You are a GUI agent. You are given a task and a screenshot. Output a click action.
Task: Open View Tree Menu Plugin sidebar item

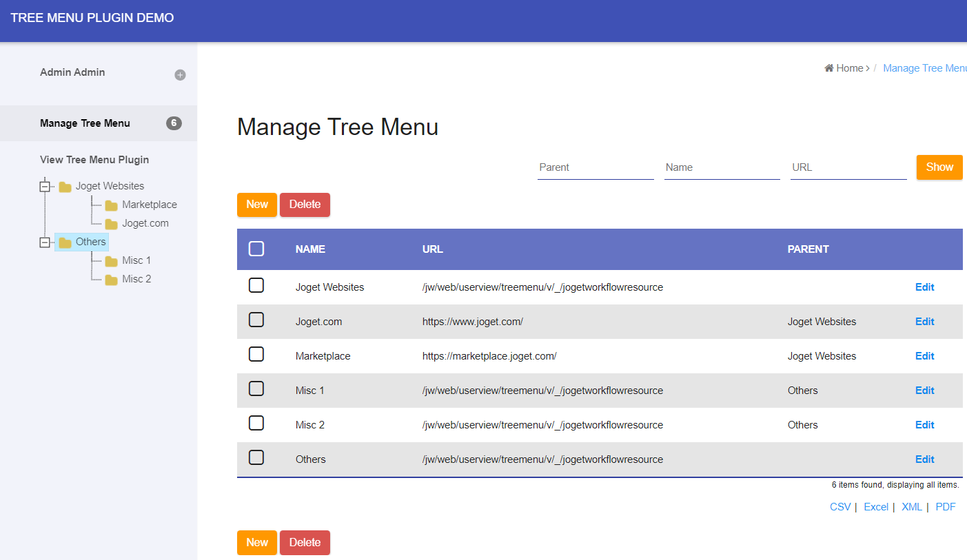click(94, 160)
